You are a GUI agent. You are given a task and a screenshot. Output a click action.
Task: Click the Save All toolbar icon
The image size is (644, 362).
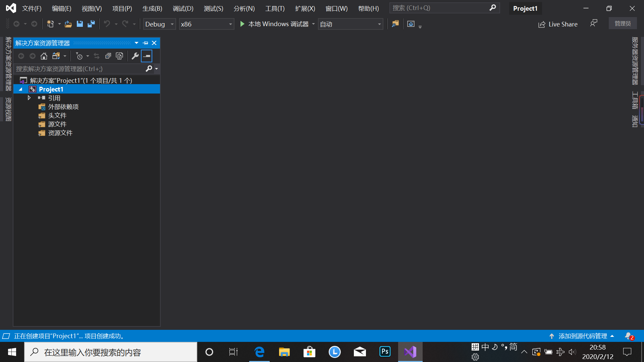pos(91,24)
